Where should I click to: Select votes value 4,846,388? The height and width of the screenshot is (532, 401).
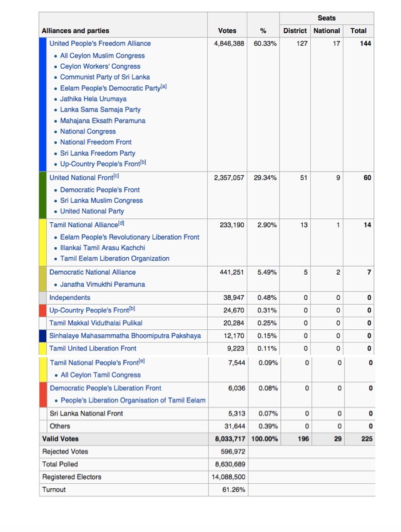tap(229, 43)
